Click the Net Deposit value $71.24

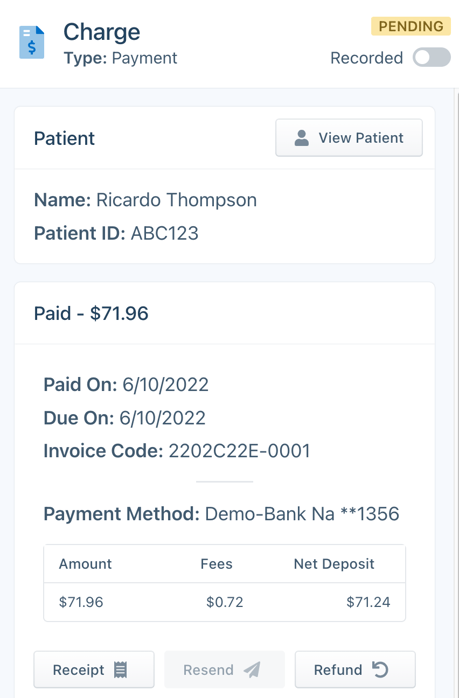[x=368, y=602]
